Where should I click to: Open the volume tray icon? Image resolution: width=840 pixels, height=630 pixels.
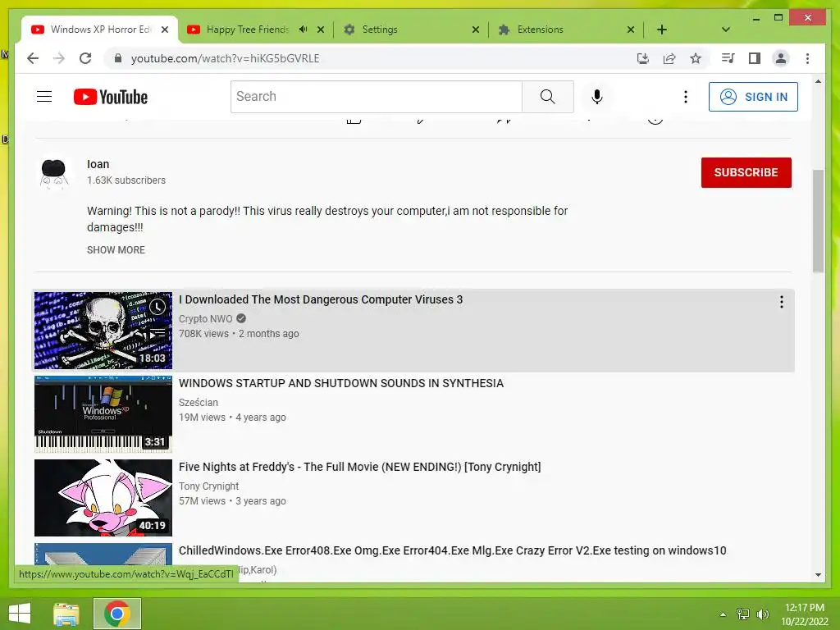tap(763, 614)
